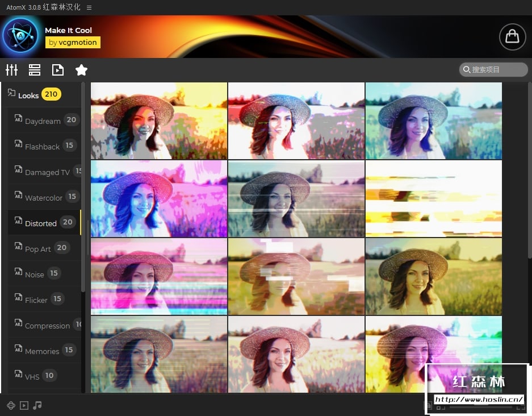Select the pink cyan stripe glitch thumbnail
This screenshot has width=532, height=416.
tap(159, 276)
